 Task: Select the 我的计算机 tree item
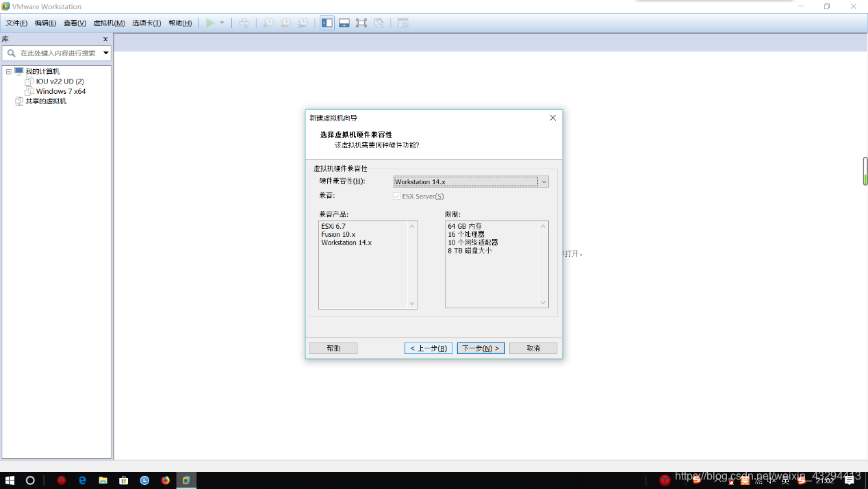42,71
